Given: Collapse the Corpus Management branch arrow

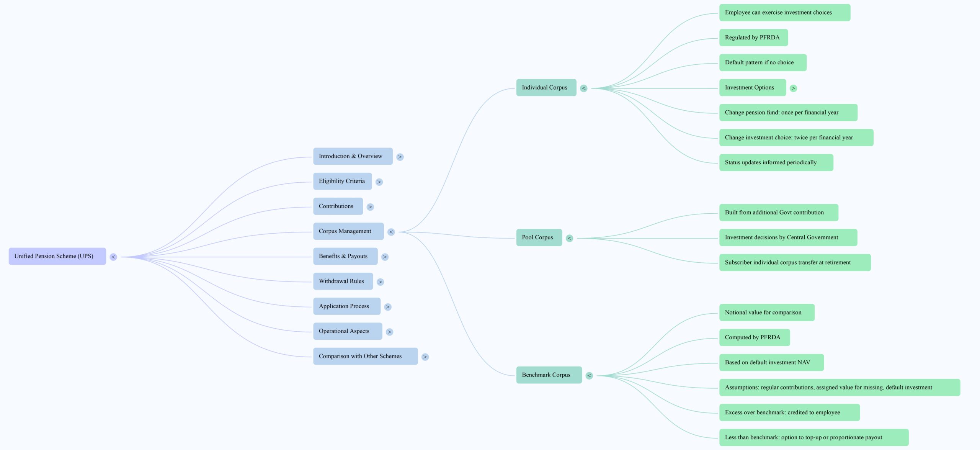Looking at the screenshot, I should click(x=391, y=232).
